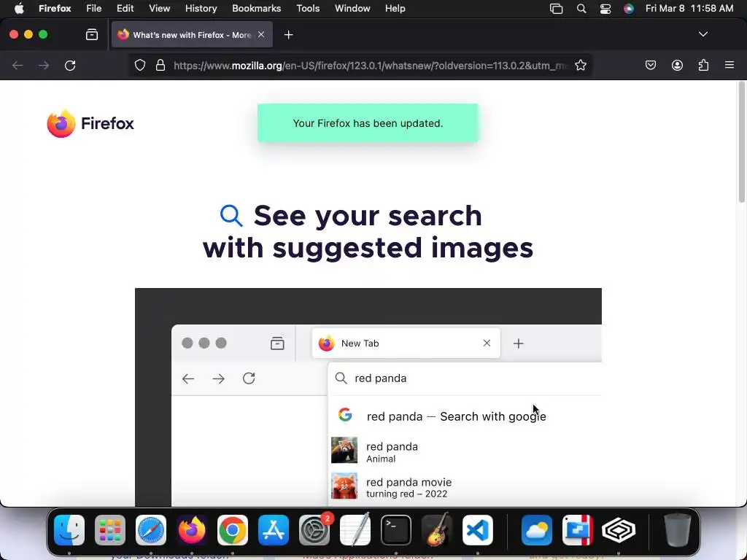The height and width of the screenshot is (560, 747).
Task: Open the Tools menu
Action: (308, 9)
